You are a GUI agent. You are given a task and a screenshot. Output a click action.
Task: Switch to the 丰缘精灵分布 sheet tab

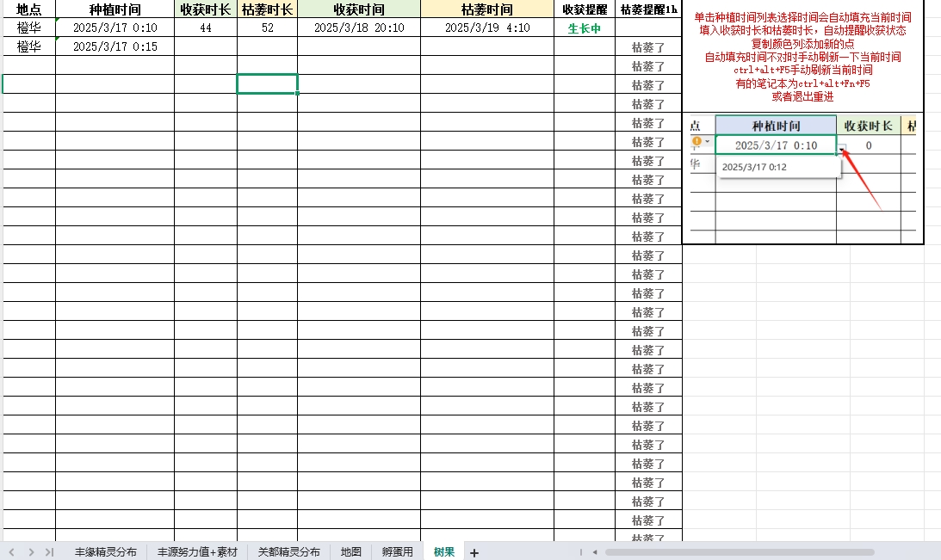pos(105,551)
